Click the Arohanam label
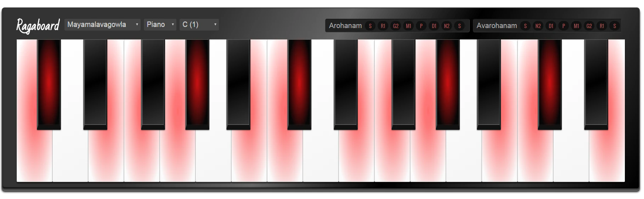644x199 pixels. pos(345,26)
